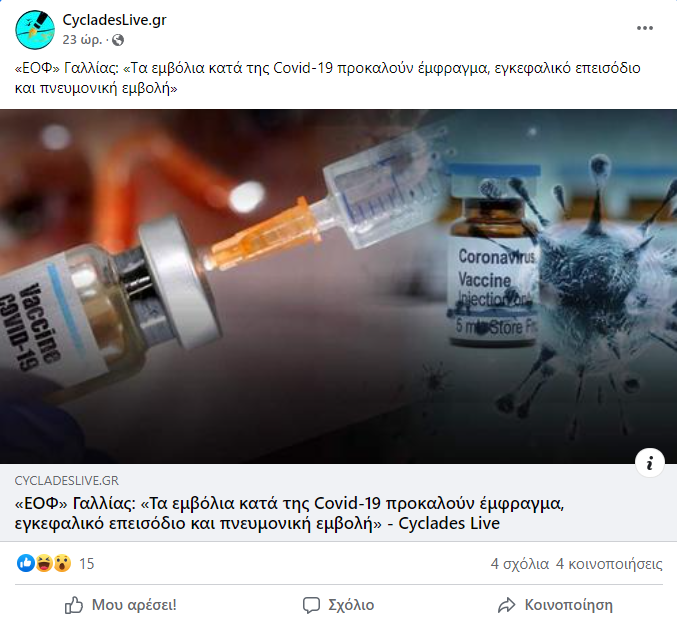Open the CycladesLive.gr profile picture
The image size is (677, 624).
coord(35,30)
